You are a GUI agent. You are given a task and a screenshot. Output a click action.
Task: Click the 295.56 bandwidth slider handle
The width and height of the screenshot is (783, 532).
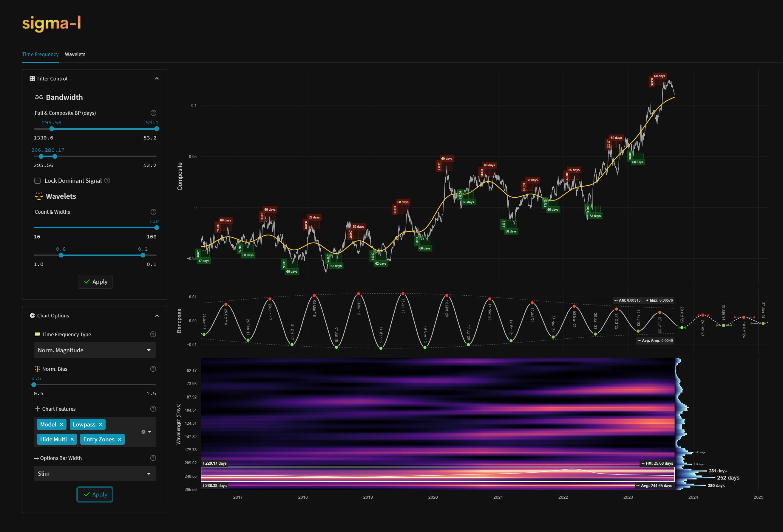coord(52,129)
